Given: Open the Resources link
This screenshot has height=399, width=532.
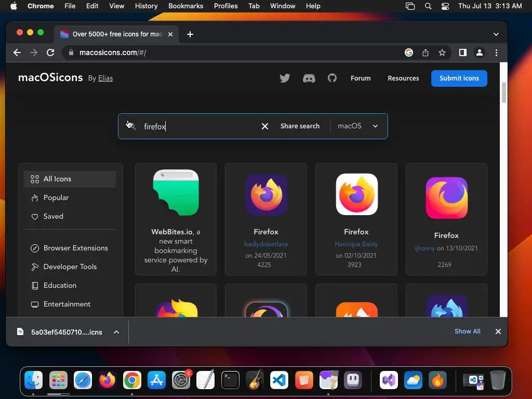Looking at the screenshot, I should click(403, 78).
